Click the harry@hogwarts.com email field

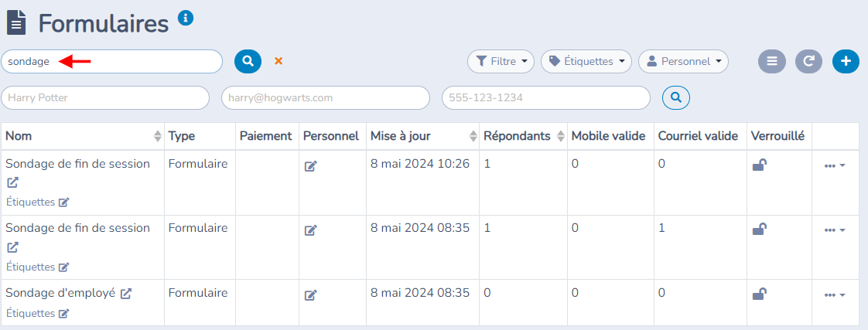pos(326,98)
